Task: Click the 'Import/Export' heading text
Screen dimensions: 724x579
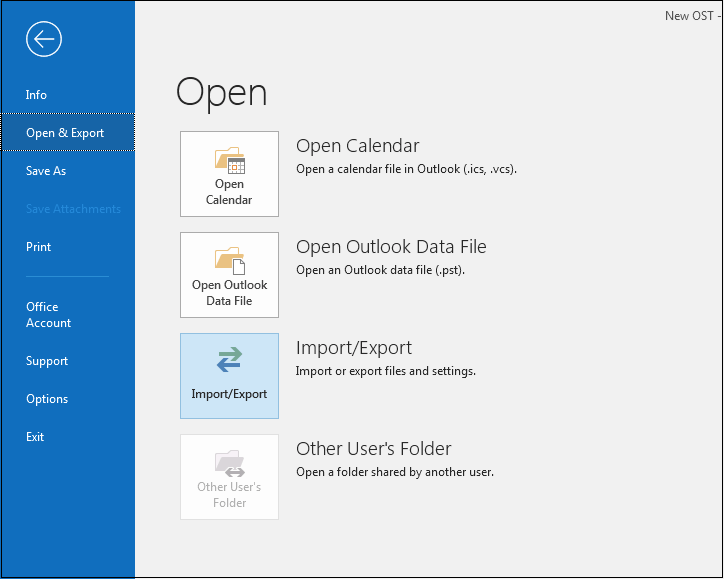Action: tap(354, 348)
